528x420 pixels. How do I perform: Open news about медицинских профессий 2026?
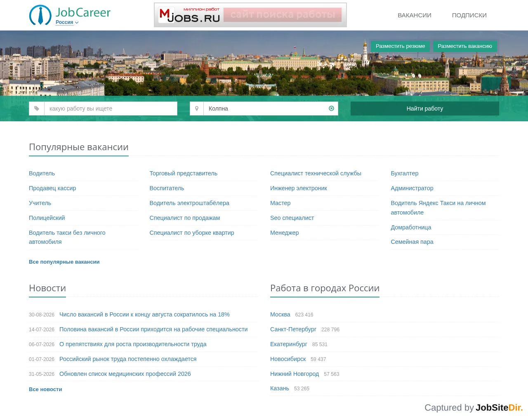pos(125,374)
